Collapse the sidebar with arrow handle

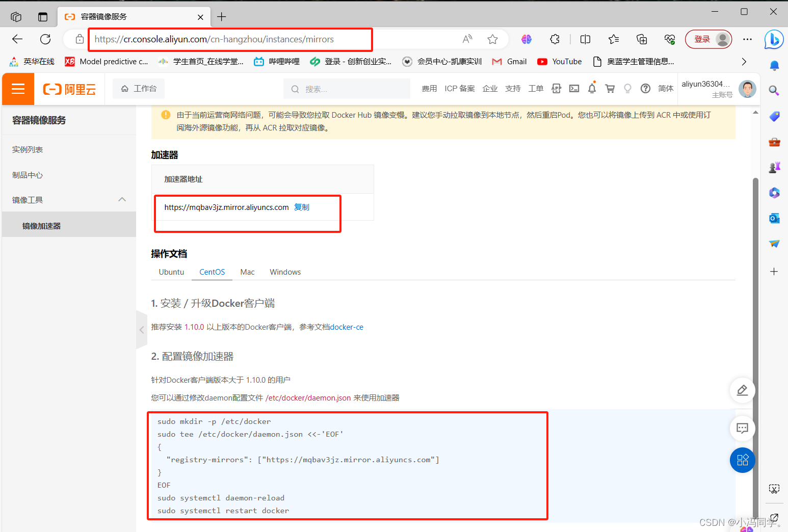142,330
